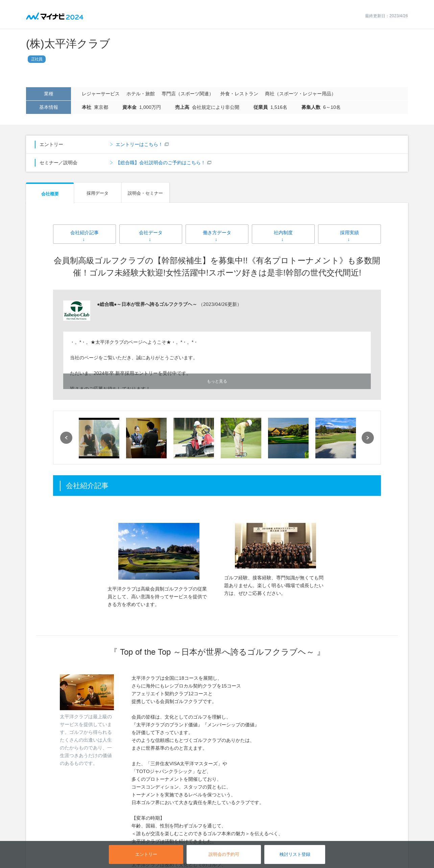Click the 本社 東京都 value
This screenshot has width=434, height=868.
[95, 107]
